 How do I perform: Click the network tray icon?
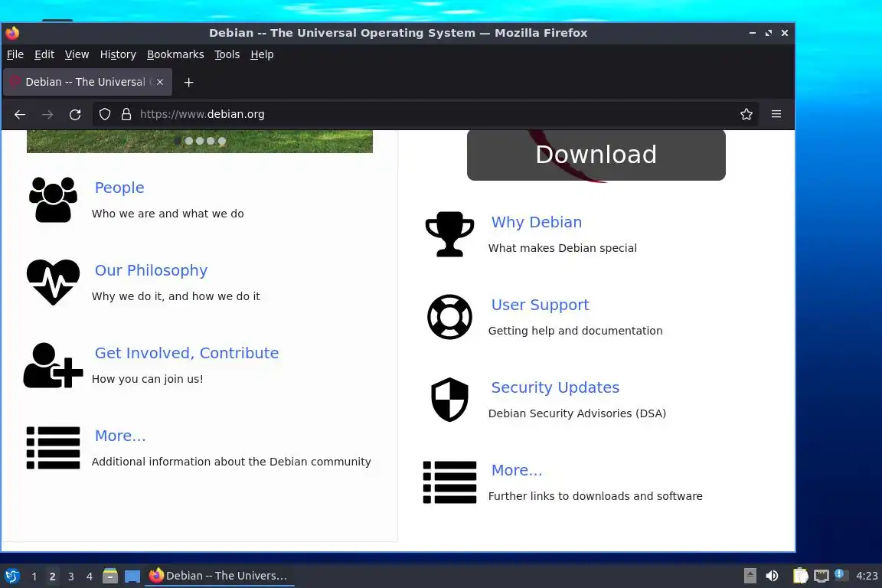[822, 576]
